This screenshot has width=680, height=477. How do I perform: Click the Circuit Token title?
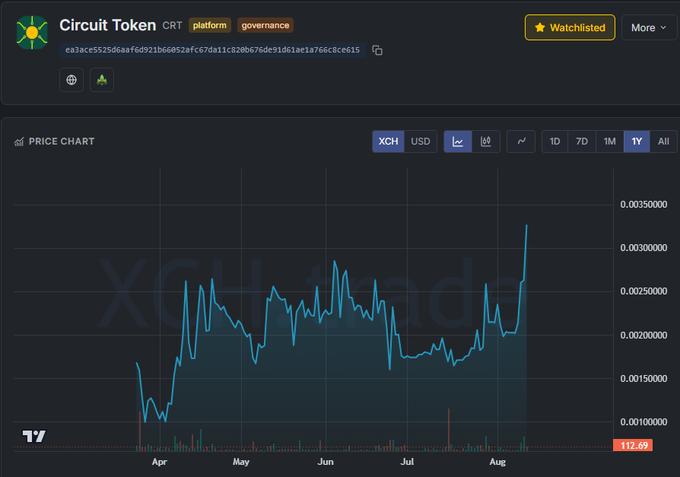click(x=108, y=25)
